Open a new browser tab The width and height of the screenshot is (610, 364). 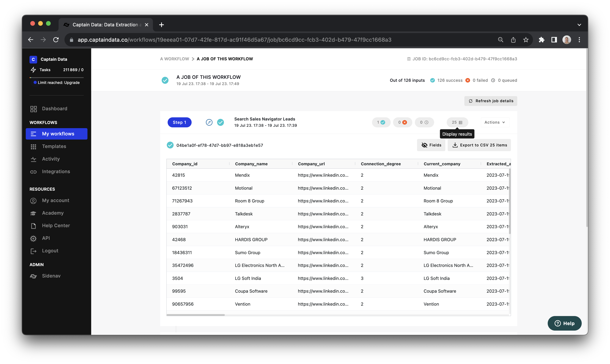pyautogui.click(x=161, y=25)
